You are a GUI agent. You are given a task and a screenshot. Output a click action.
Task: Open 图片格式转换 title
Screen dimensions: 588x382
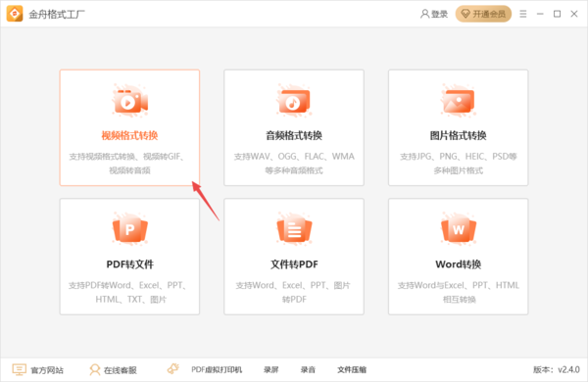pos(459,135)
